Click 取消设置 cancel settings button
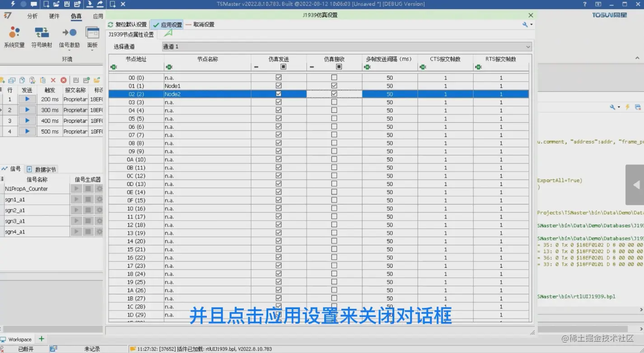644x353 pixels. 200,24
